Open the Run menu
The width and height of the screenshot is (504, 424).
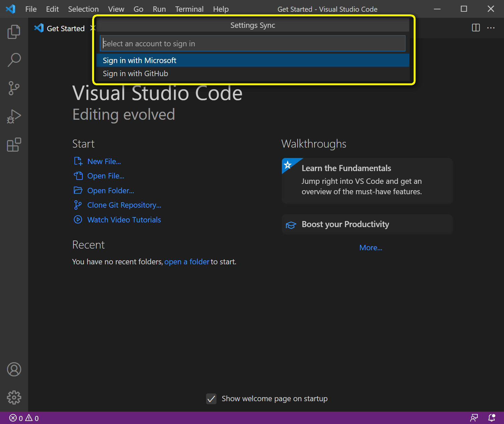coord(159,9)
